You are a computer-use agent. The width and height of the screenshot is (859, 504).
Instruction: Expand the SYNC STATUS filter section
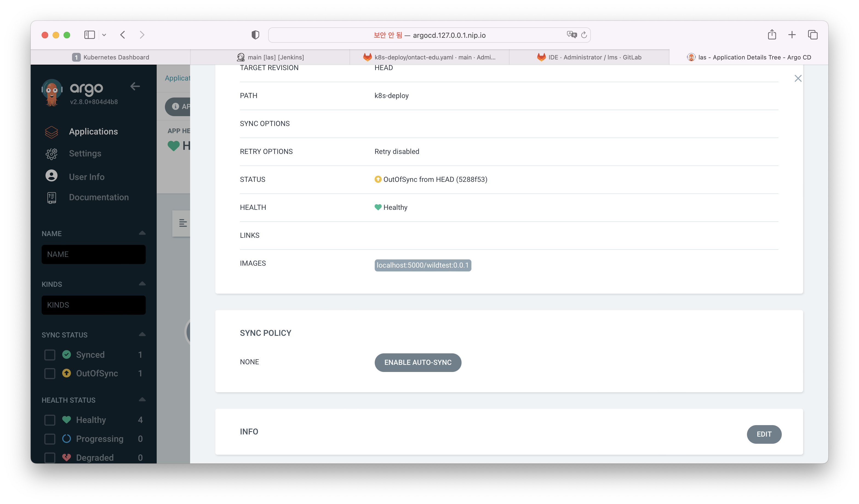142,334
